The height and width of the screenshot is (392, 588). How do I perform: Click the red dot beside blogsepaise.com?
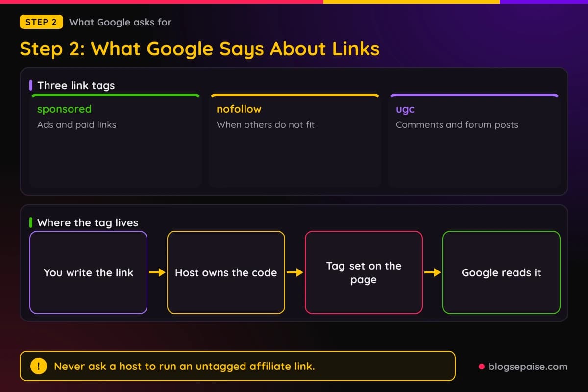[481, 367]
